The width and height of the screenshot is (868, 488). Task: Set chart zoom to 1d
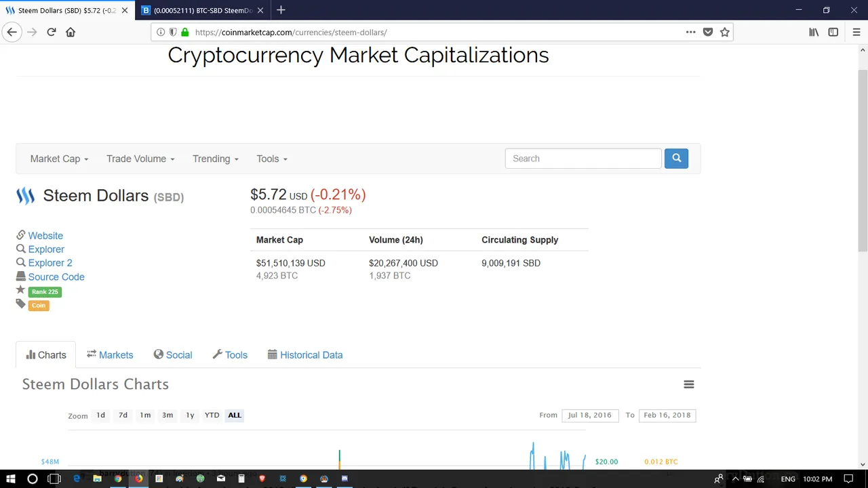point(100,415)
